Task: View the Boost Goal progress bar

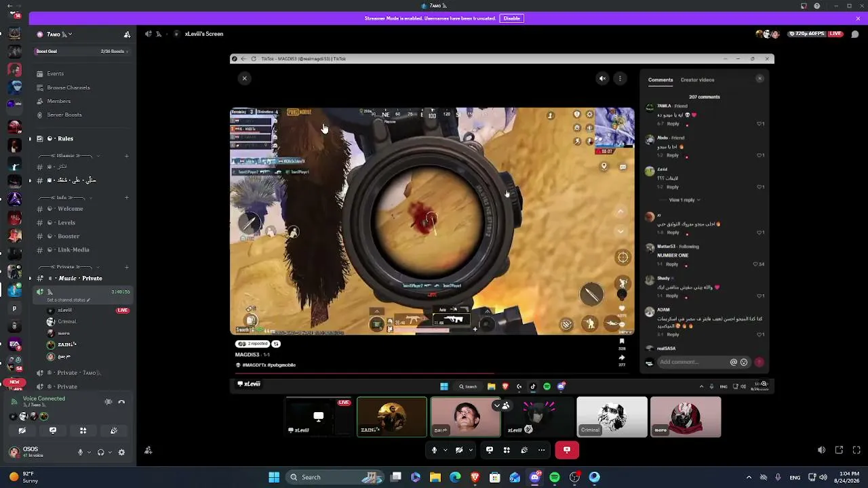Action: coord(82,52)
